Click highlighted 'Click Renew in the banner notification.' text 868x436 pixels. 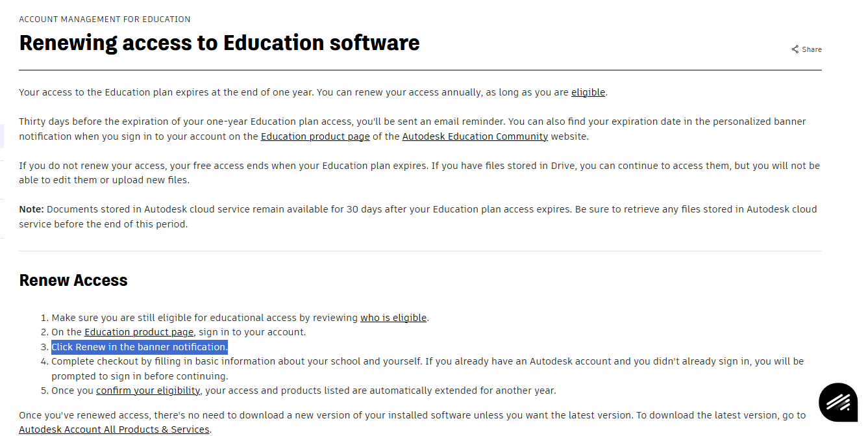[x=140, y=347]
